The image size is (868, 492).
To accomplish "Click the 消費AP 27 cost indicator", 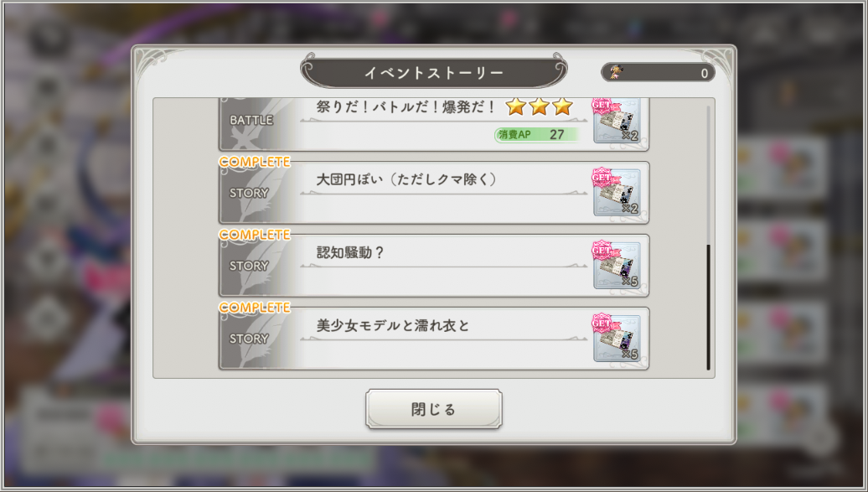I will [536, 135].
